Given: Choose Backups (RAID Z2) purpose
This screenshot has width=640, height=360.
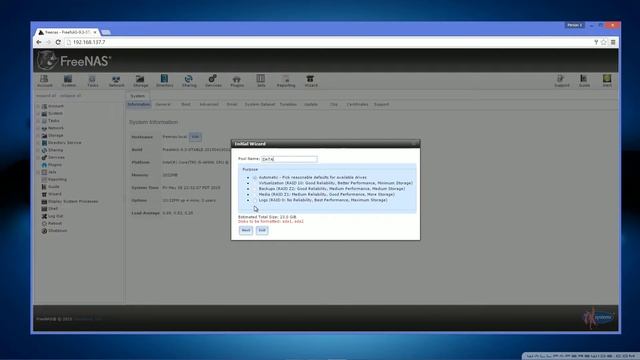Looking at the screenshot, I should click(255, 189).
